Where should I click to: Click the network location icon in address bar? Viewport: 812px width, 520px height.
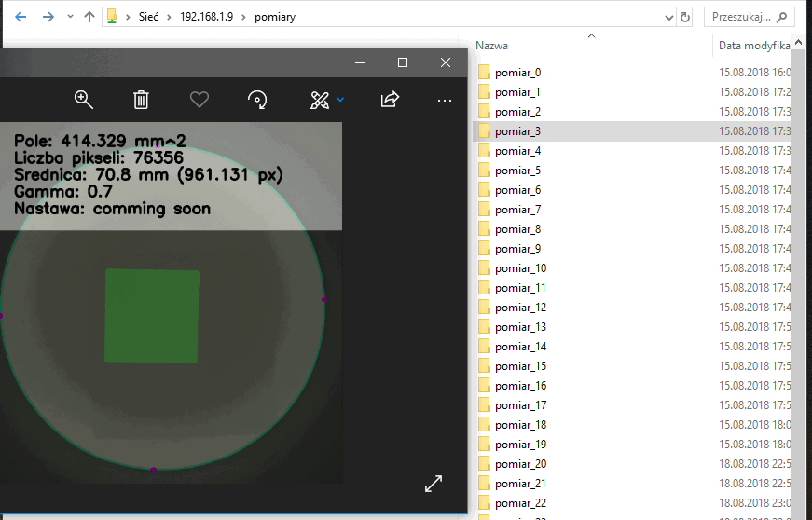pos(111,17)
